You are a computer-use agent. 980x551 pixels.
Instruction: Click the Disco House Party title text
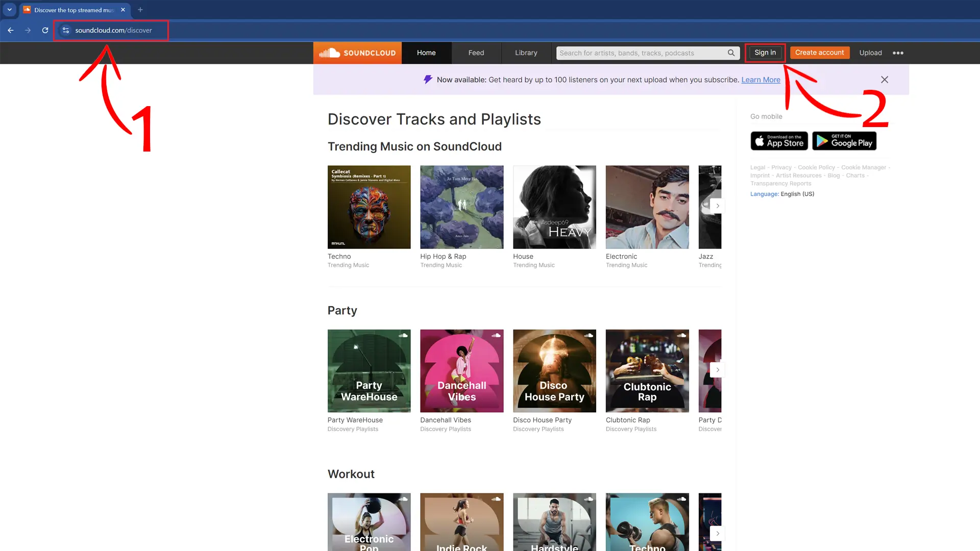tap(542, 420)
